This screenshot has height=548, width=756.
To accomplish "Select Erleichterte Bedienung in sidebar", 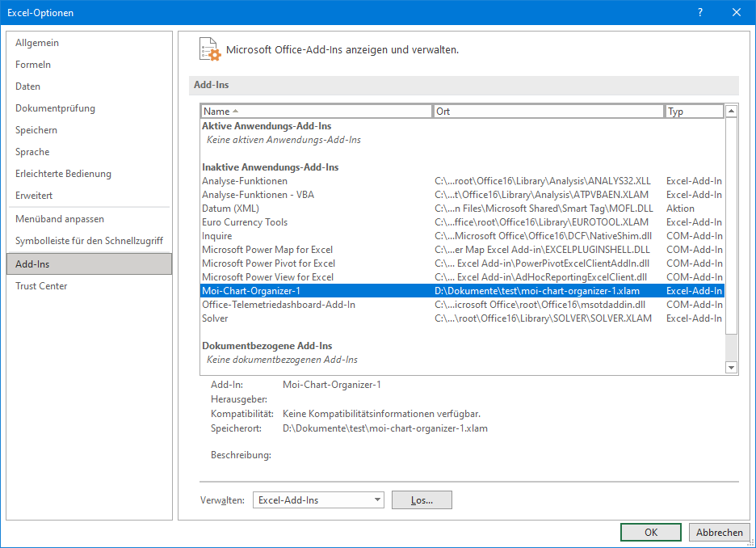I will tap(89, 174).
